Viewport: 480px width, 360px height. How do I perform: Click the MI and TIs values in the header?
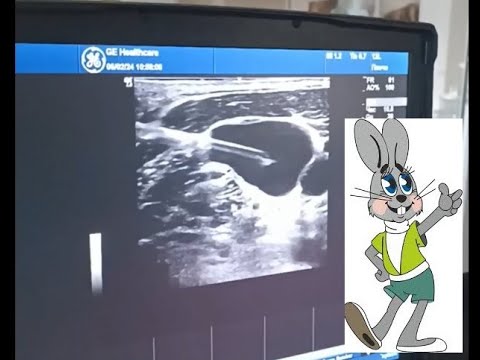[x=353, y=56]
